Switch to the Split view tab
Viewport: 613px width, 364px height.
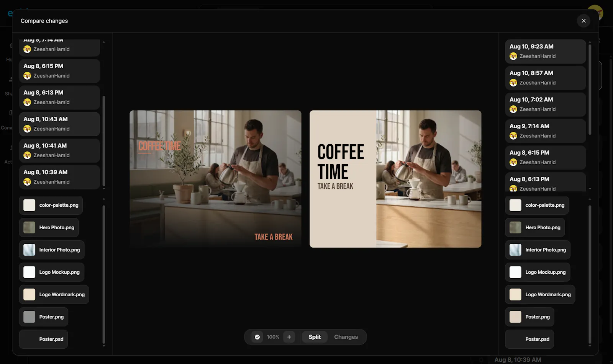click(315, 337)
